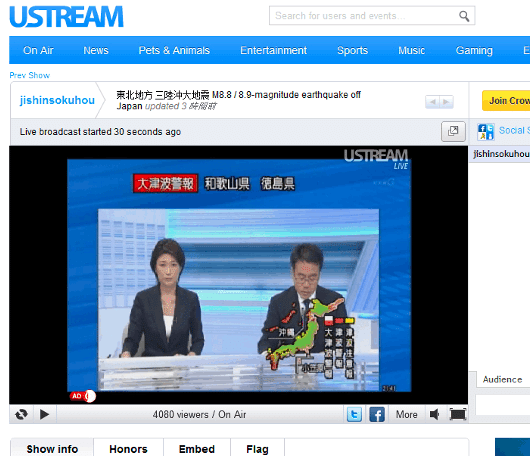Viewport: 530px width, 456px height.
Task: Click the USTREAM LIVE watermark logo in player
Action: (x=376, y=159)
